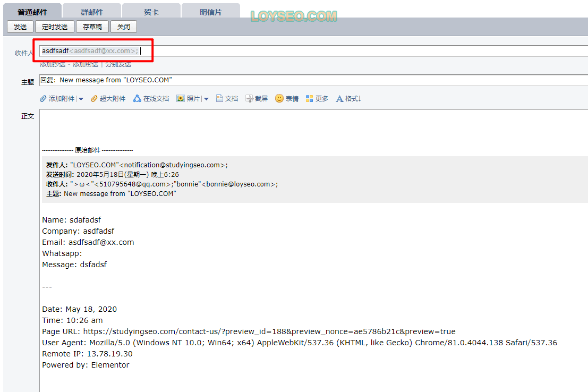This screenshot has width=588, height=392.
Task: Open the 表情 emoji smiley picker
Action: click(x=279, y=99)
